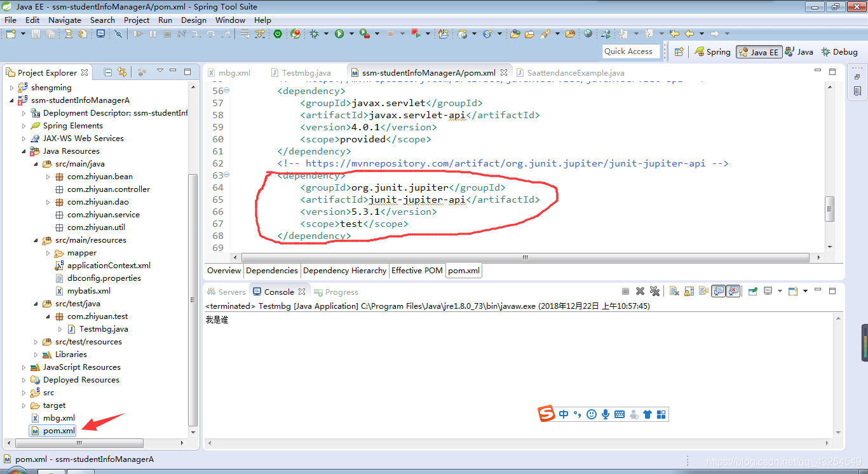Click the Save toolbar icon
Image resolution: width=868 pixels, height=474 pixels.
coord(36,34)
